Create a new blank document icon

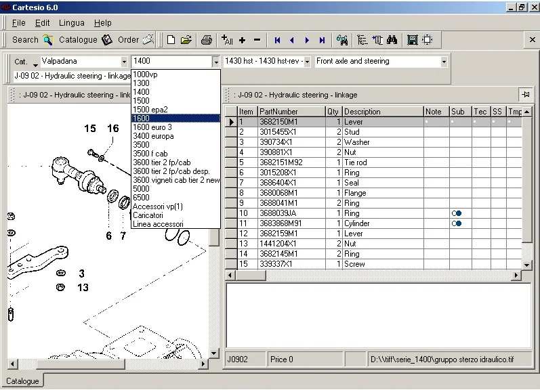coord(171,40)
